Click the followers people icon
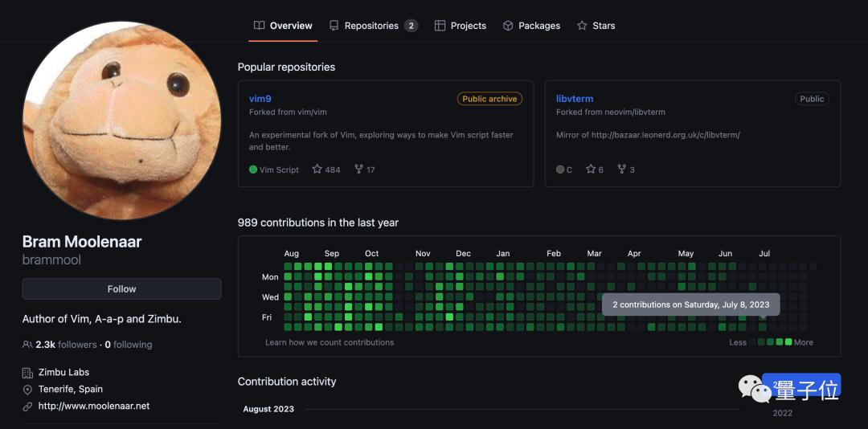 (x=28, y=345)
